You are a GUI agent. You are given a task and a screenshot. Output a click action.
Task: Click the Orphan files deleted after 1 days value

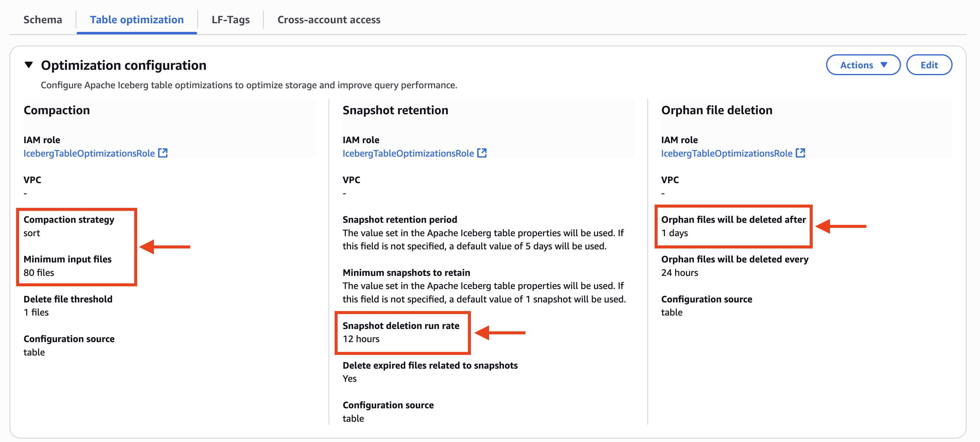(675, 233)
